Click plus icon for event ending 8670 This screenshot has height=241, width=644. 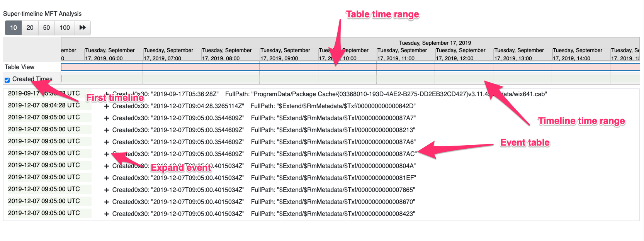(x=107, y=202)
